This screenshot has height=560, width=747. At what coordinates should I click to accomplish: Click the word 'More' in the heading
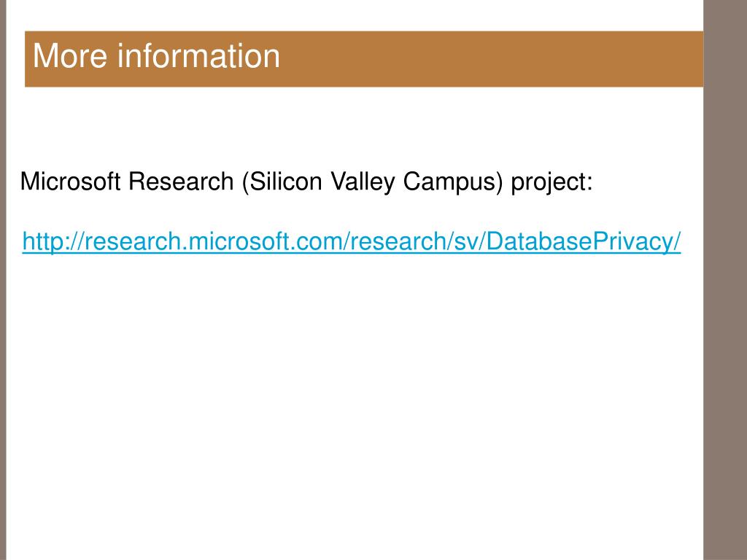click(70, 56)
